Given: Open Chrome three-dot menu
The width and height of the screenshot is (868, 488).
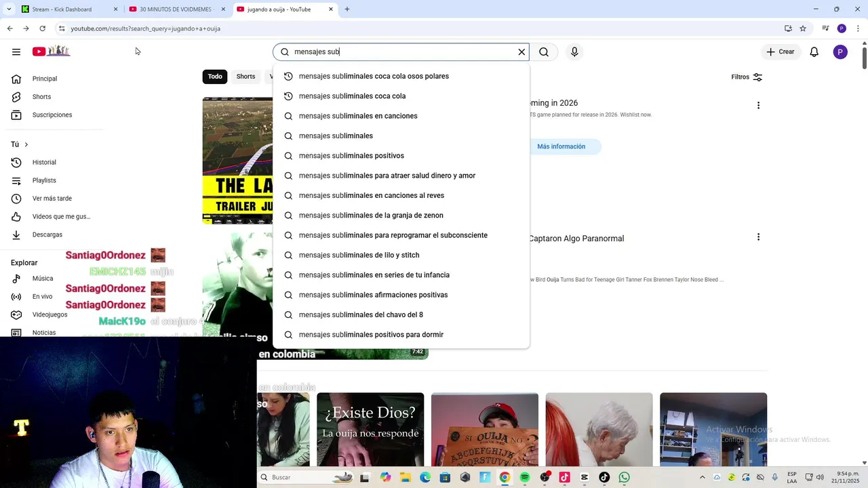Looking at the screenshot, I should [x=859, y=28].
